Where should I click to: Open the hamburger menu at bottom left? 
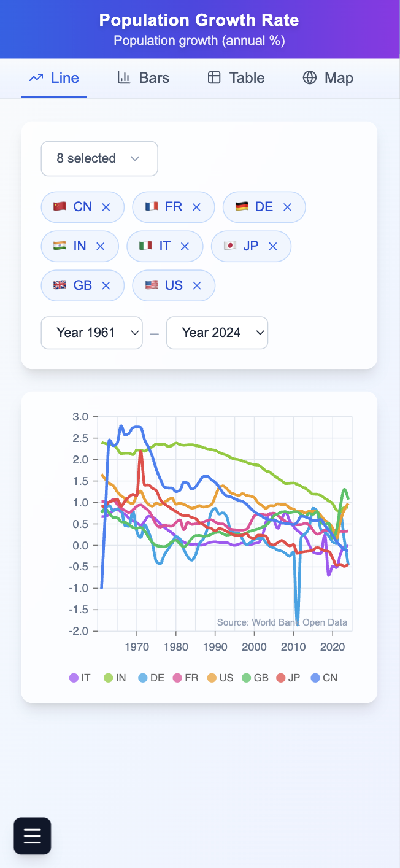point(32,835)
